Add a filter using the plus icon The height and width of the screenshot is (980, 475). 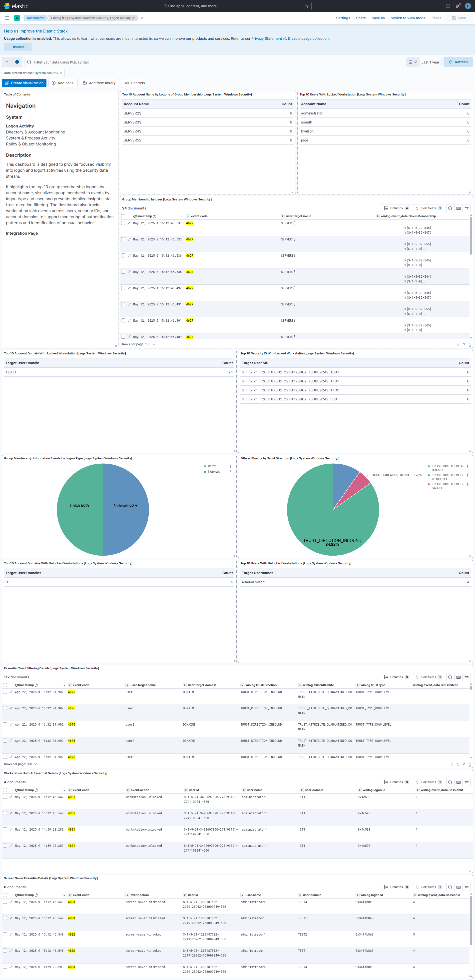(x=17, y=62)
